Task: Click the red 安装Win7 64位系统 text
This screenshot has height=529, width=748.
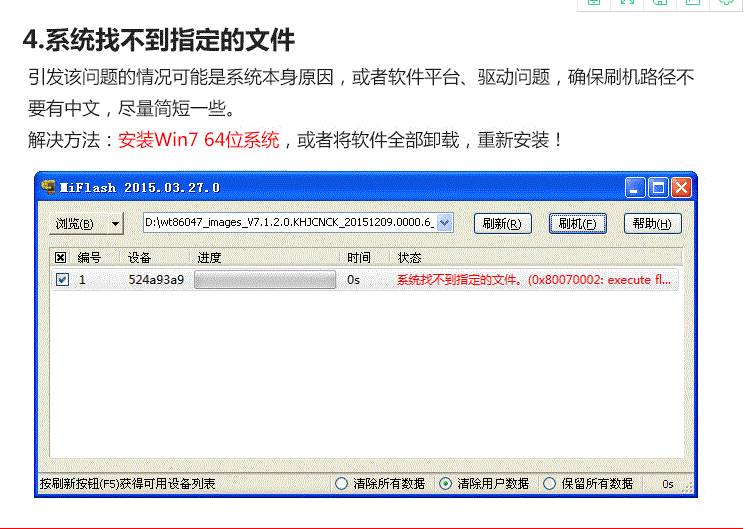Action: 198,140
